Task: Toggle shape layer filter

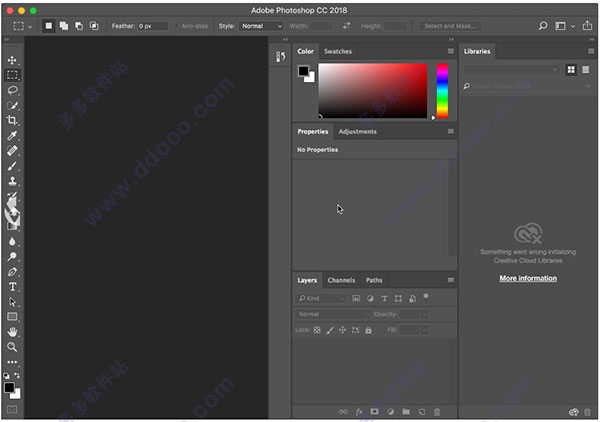Action: [398, 298]
